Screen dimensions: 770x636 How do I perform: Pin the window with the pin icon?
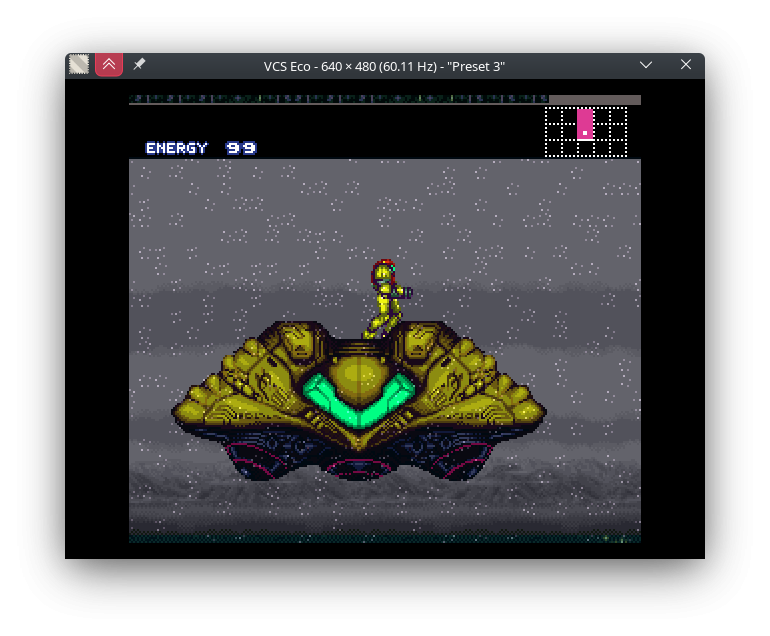point(139,64)
